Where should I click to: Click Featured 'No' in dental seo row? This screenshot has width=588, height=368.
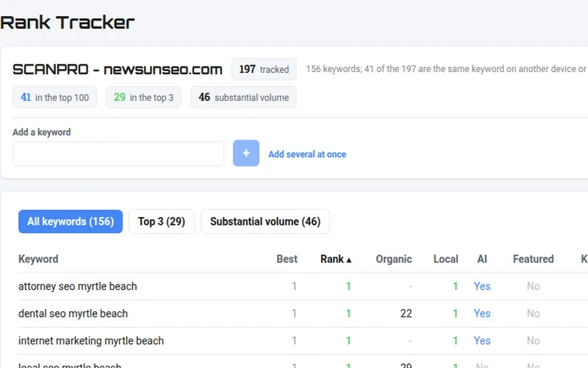click(x=533, y=314)
